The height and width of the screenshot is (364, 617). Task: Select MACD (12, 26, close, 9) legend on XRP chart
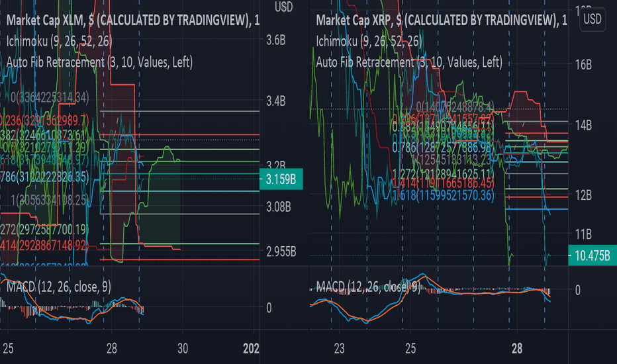(368, 287)
